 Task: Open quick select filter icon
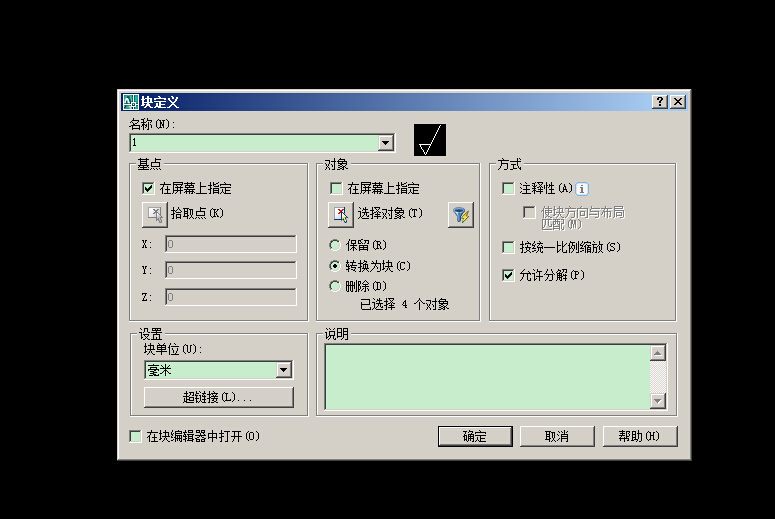pos(461,215)
